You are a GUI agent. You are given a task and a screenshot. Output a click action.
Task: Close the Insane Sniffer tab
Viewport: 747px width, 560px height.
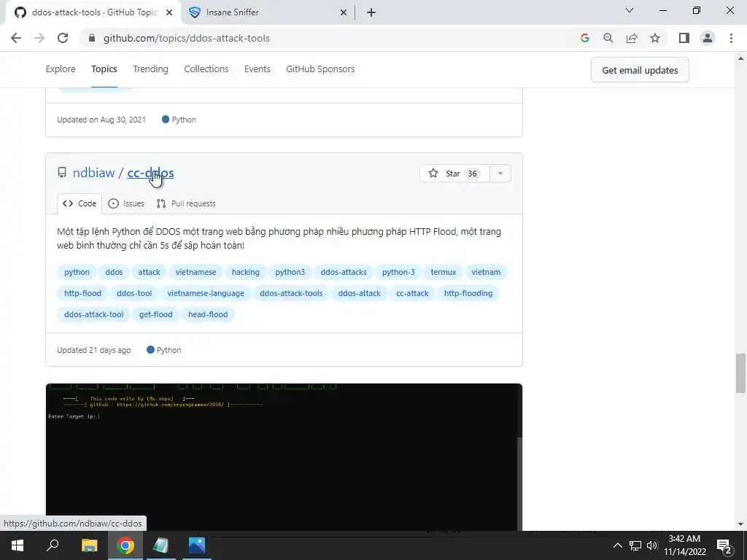[344, 12]
